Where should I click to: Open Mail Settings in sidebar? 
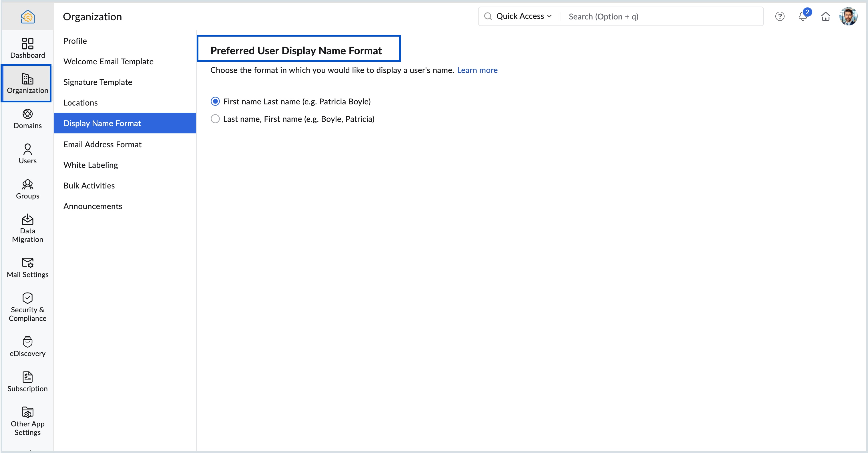click(27, 268)
